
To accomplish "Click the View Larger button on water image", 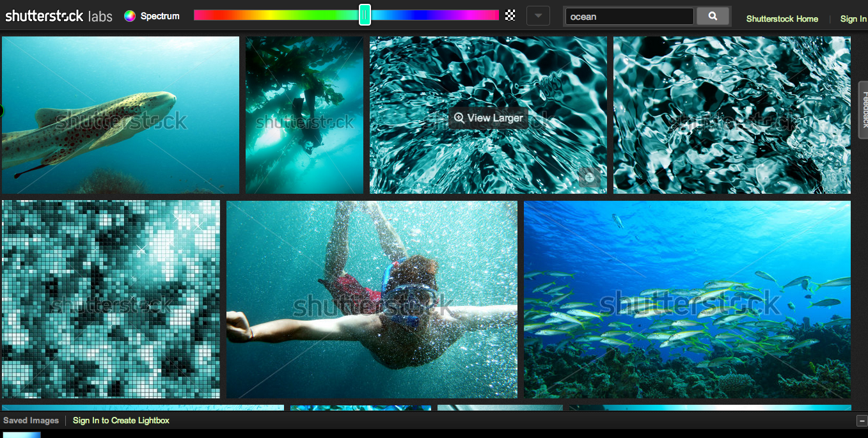I will click(489, 118).
